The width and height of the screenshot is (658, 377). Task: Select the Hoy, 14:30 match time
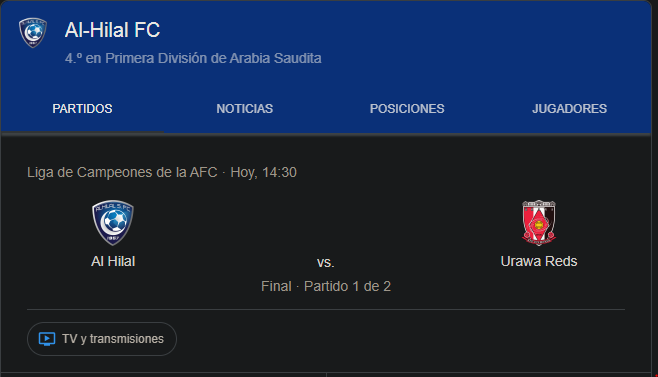tap(264, 172)
